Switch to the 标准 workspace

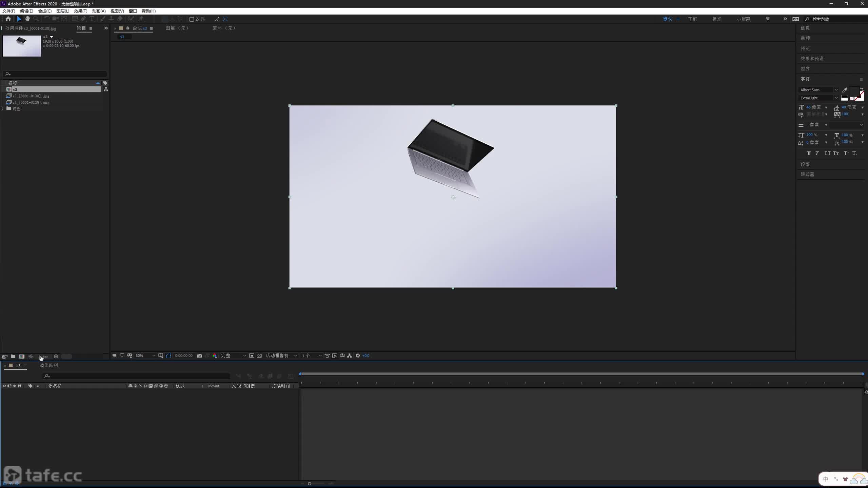tap(716, 19)
